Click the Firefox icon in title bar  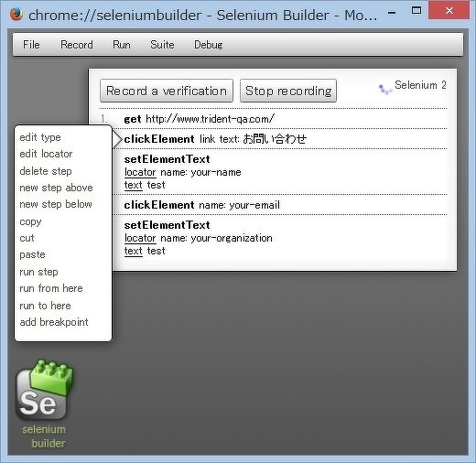(x=16, y=14)
